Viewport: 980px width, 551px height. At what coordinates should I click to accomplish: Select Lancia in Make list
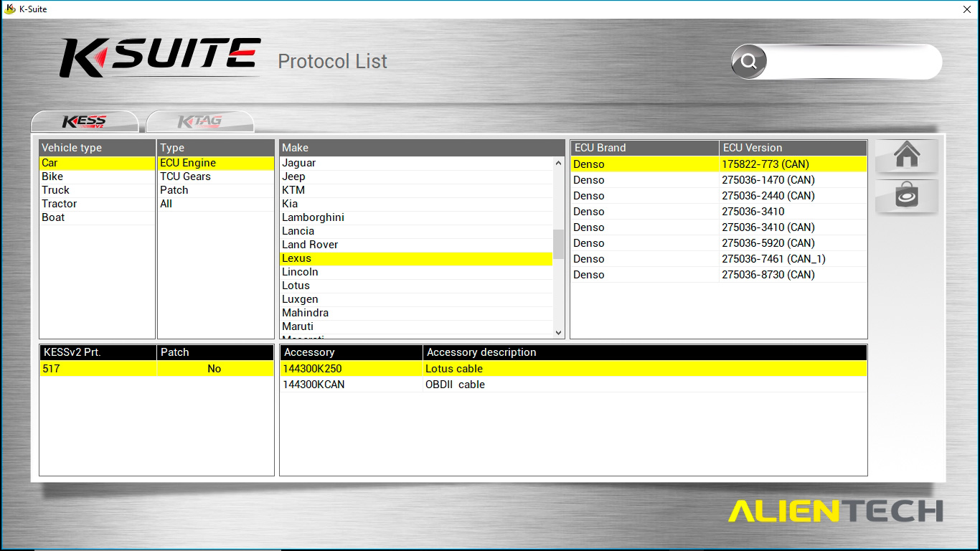pyautogui.click(x=416, y=231)
